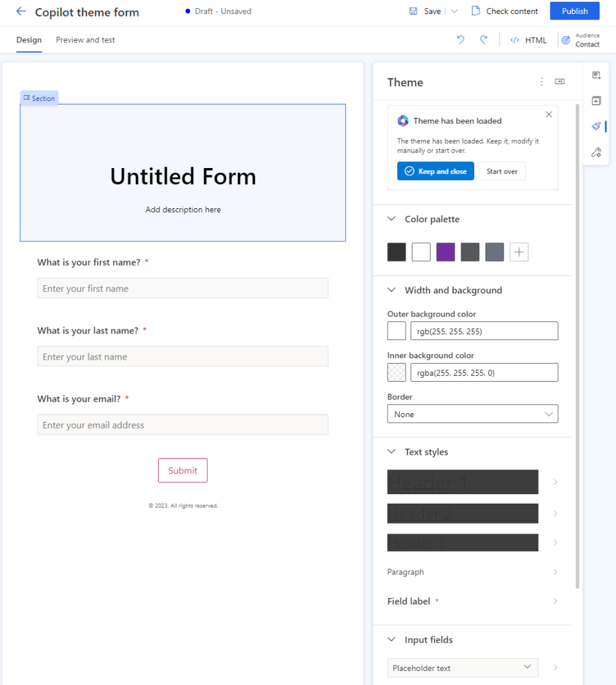Screen dimensions: 616x685
Task: Switch to the Preview and test tab
Action: coord(85,40)
